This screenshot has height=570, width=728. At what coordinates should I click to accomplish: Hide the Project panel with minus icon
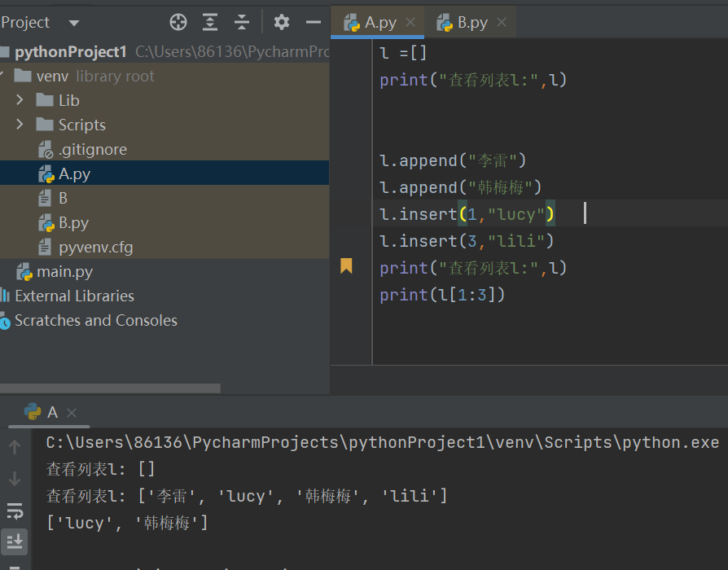click(x=314, y=22)
